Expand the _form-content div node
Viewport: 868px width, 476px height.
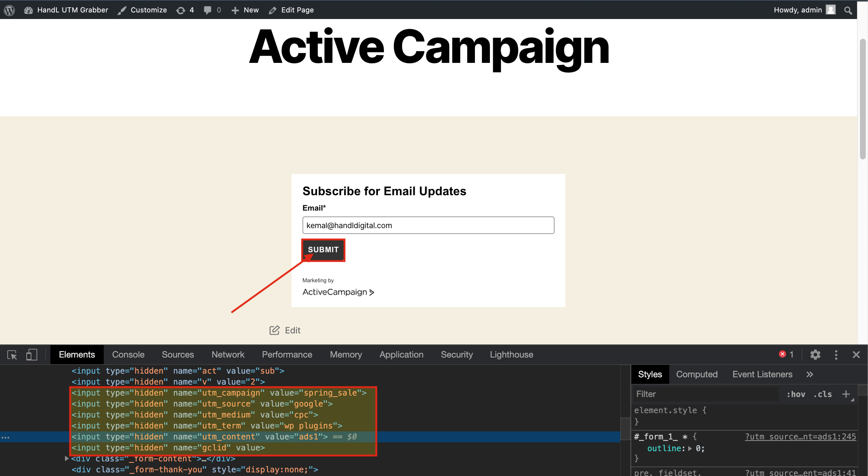point(66,458)
